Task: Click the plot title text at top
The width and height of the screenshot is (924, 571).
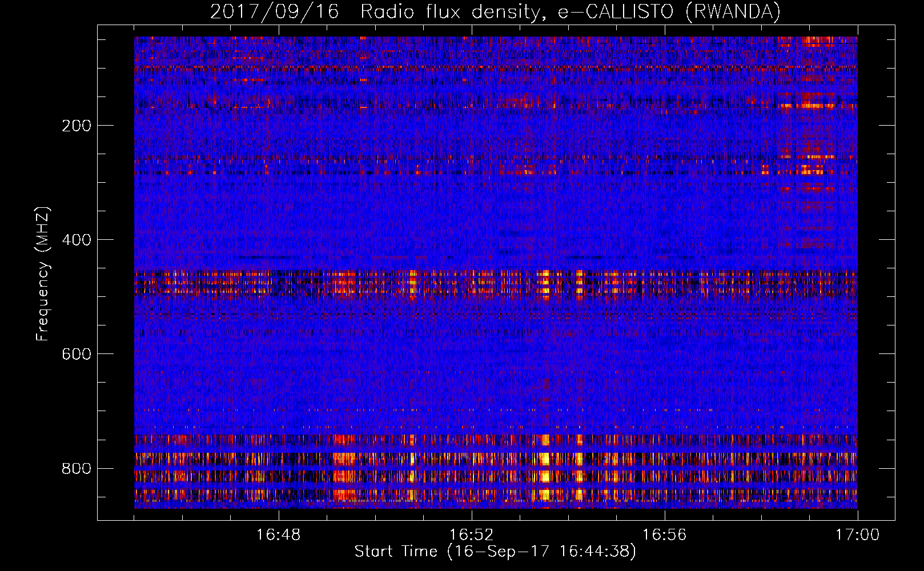Action: pos(495,11)
